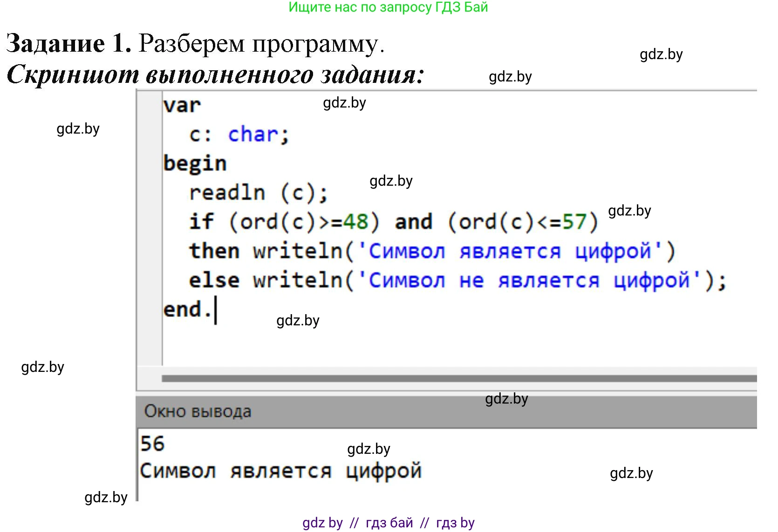
Task: Click the string 'Символ не является цифрой' in code
Action: [529, 281]
